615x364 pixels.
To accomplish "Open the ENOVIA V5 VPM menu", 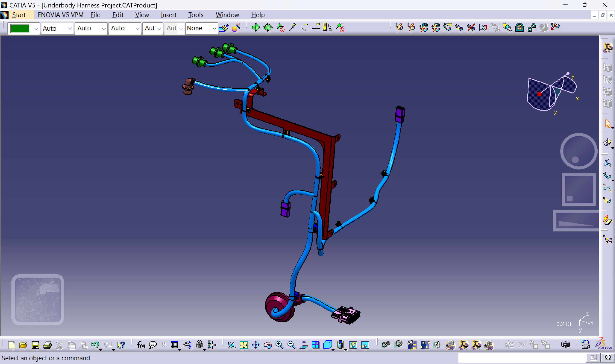I will (x=60, y=15).
